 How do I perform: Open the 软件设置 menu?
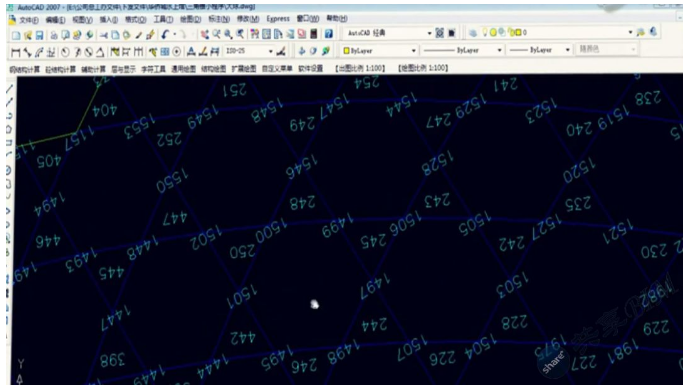point(311,69)
